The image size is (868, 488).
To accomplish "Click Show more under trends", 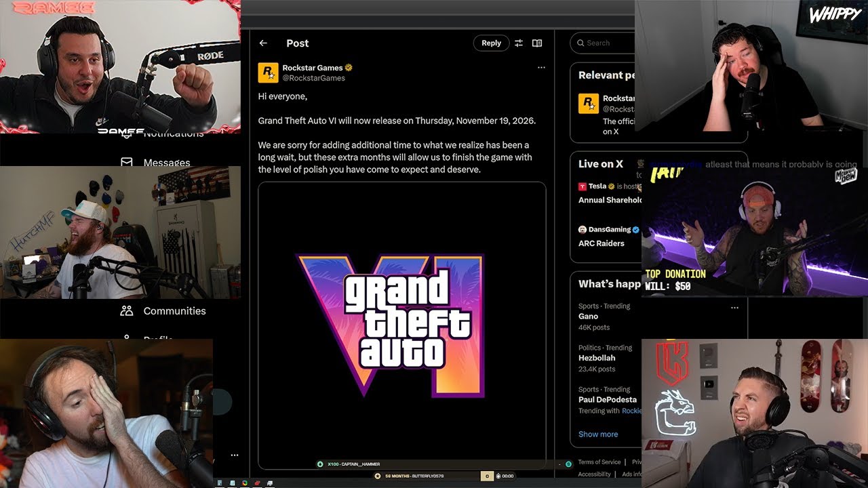I will point(598,434).
